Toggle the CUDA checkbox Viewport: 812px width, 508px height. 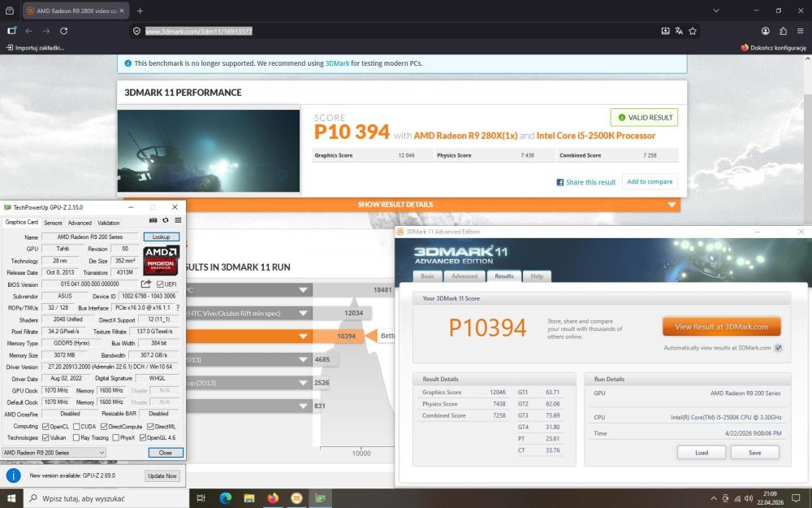[76, 427]
